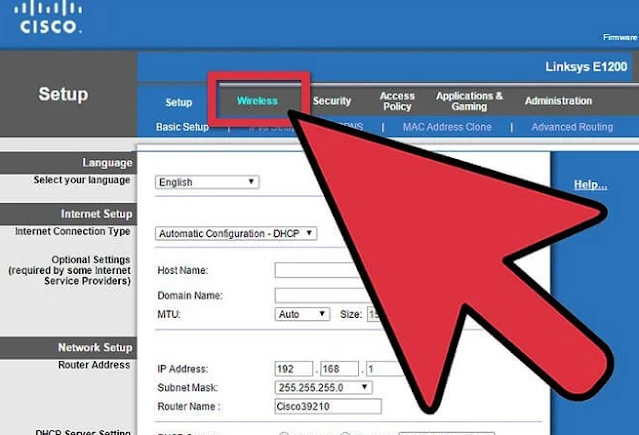
Task: Open Applications & Gaming tab
Action: (x=469, y=101)
